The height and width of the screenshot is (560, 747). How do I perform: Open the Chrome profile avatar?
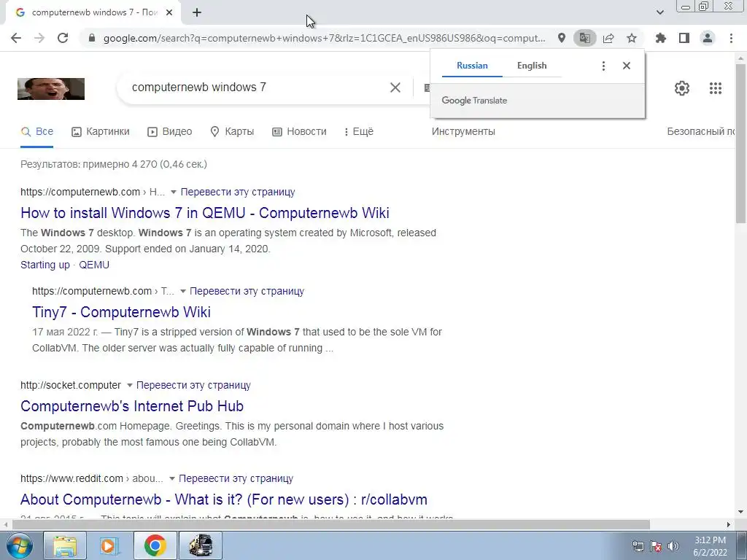708,38
